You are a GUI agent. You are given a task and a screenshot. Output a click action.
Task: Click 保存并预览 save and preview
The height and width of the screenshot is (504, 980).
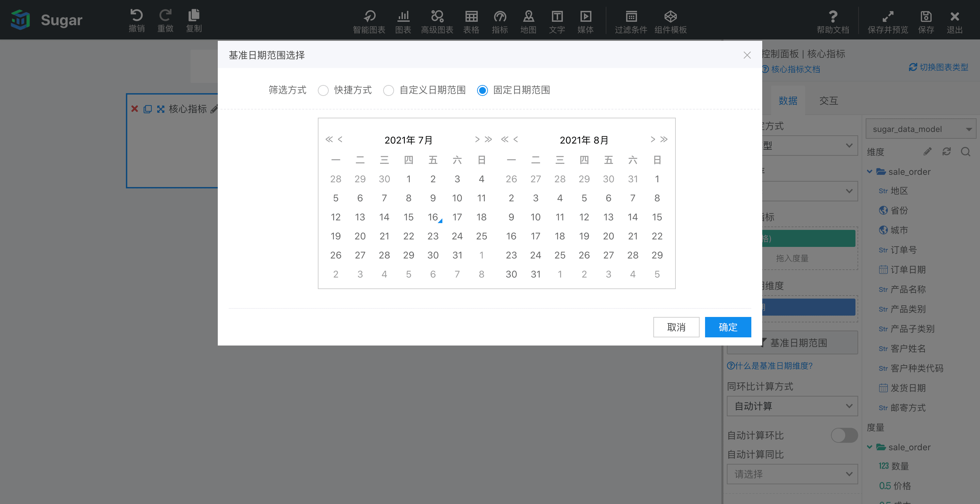click(x=887, y=21)
